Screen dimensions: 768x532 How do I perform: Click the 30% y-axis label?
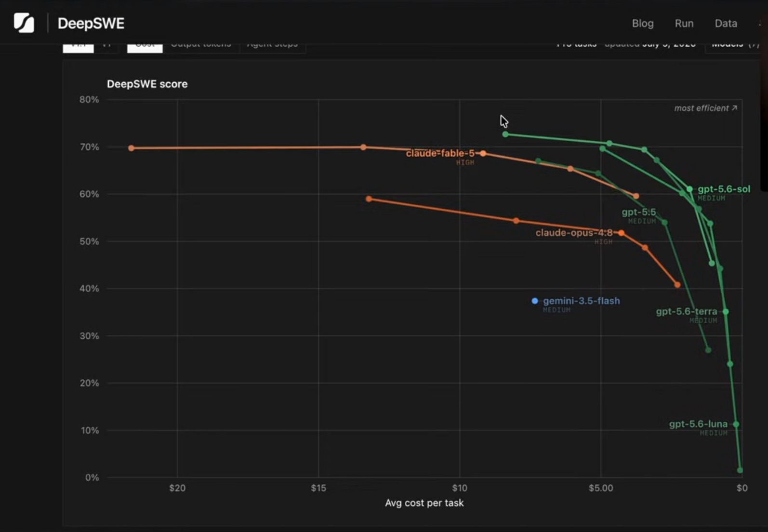pos(89,335)
